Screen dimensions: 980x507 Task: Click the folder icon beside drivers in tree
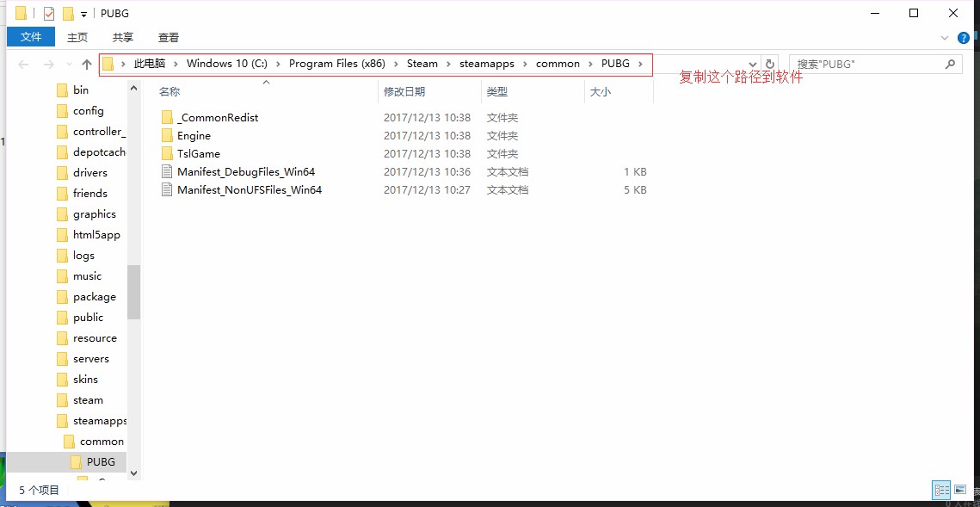(62, 172)
